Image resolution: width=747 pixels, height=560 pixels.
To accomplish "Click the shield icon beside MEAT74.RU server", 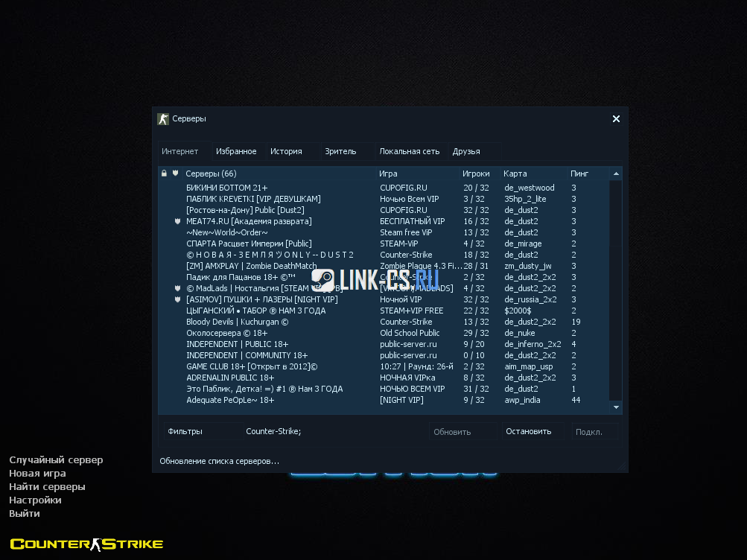I will click(x=177, y=221).
